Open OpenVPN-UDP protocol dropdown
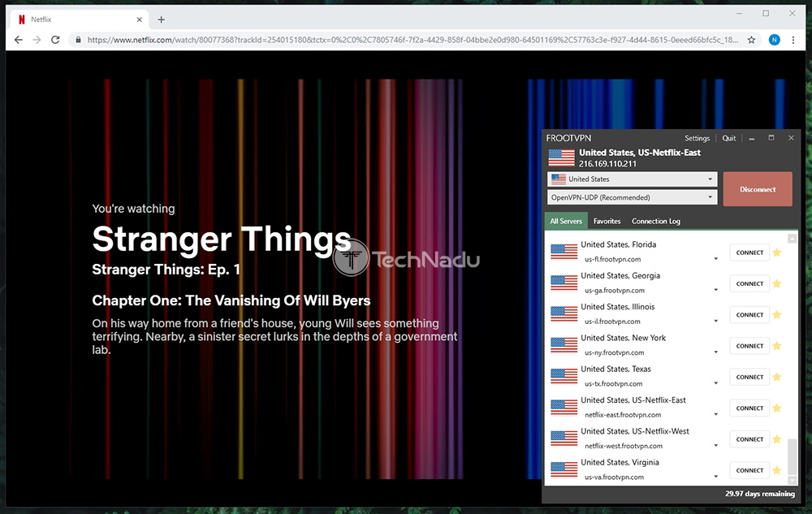Viewport: 812px width, 514px height. pyautogui.click(x=632, y=197)
